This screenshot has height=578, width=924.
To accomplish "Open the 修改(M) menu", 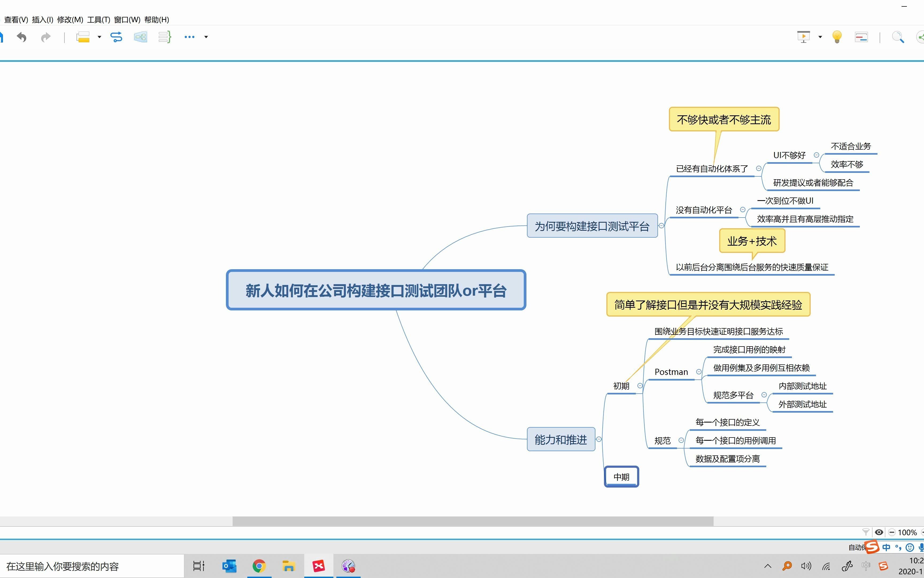I will point(70,20).
